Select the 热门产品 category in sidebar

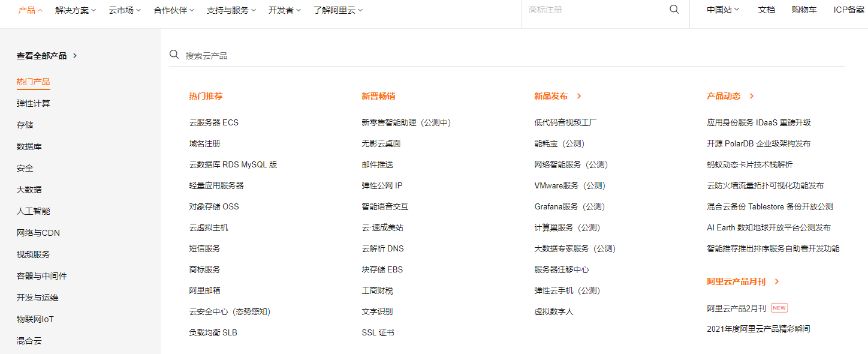[33, 82]
